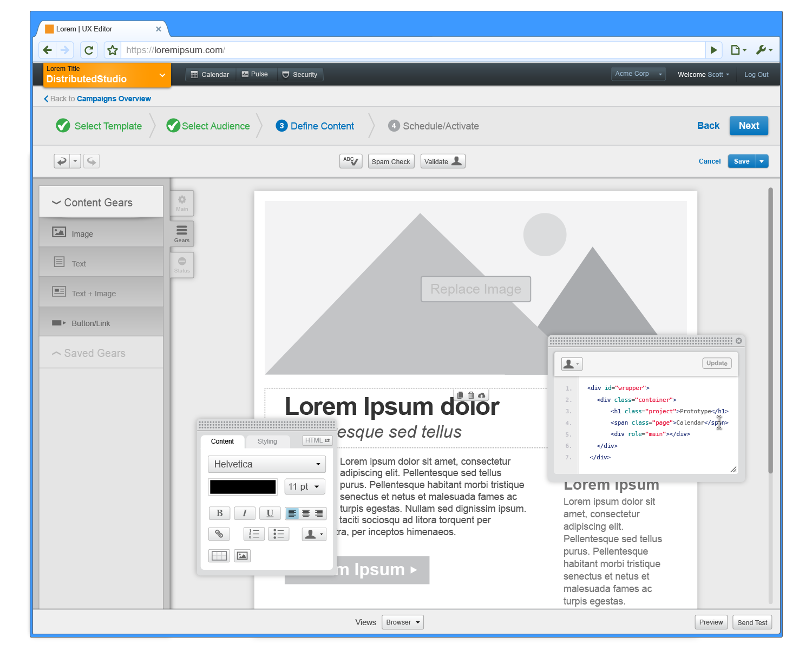
Task: Insert a numbered list
Action: (254, 534)
